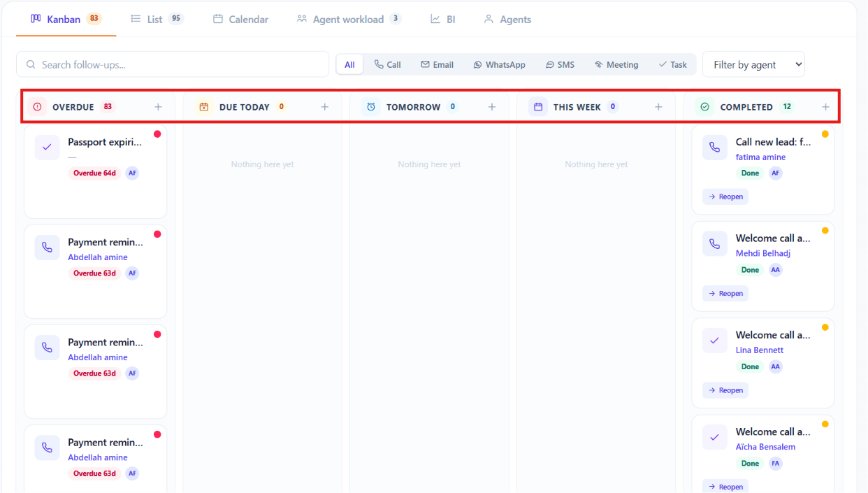The width and height of the screenshot is (868, 493).
Task: Open the Calendar tab
Action: (240, 19)
